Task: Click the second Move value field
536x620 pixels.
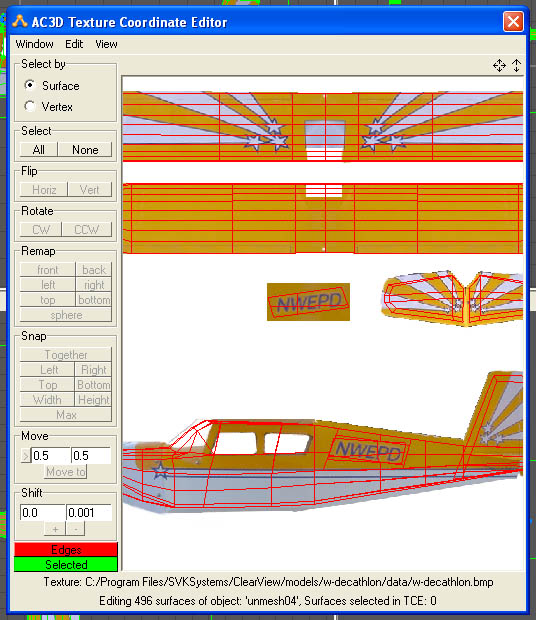Action: pyautogui.click(x=91, y=456)
